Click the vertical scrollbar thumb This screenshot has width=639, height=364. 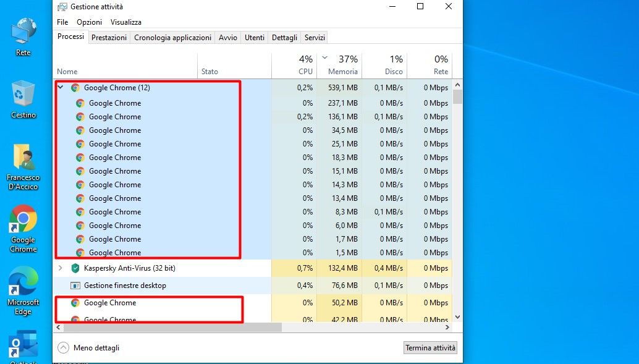click(458, 97)
